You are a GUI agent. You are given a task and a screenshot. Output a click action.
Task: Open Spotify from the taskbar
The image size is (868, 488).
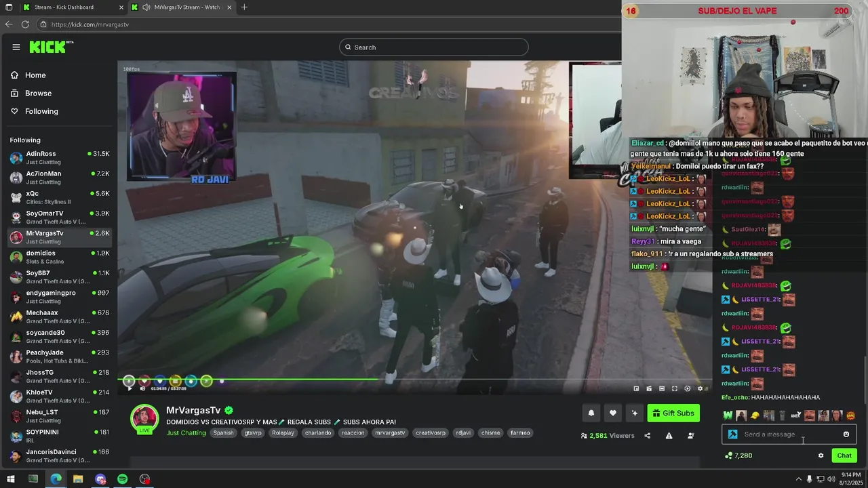[x=122, y=479]
